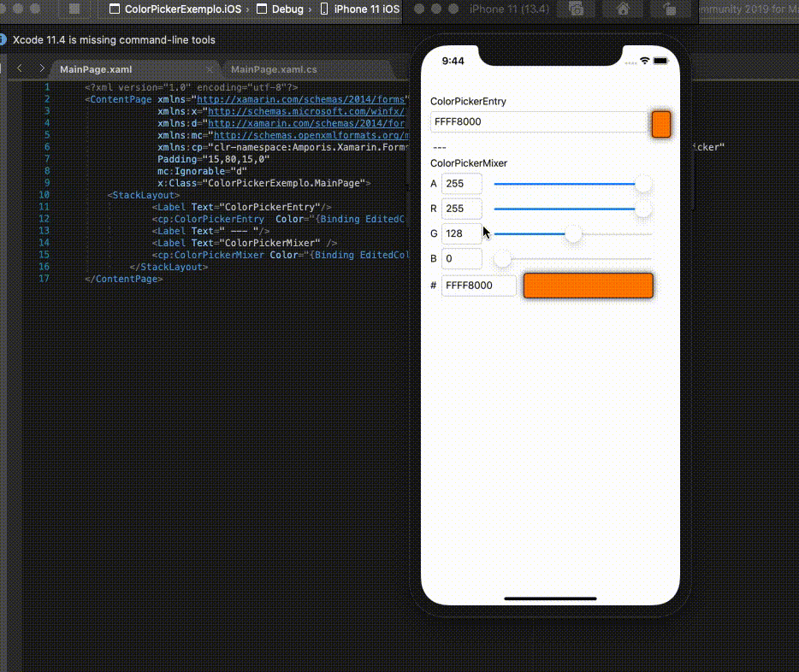Open the ColorPickerExemplo.iOS project selector
799x672 pixels.
click(176, 9)
